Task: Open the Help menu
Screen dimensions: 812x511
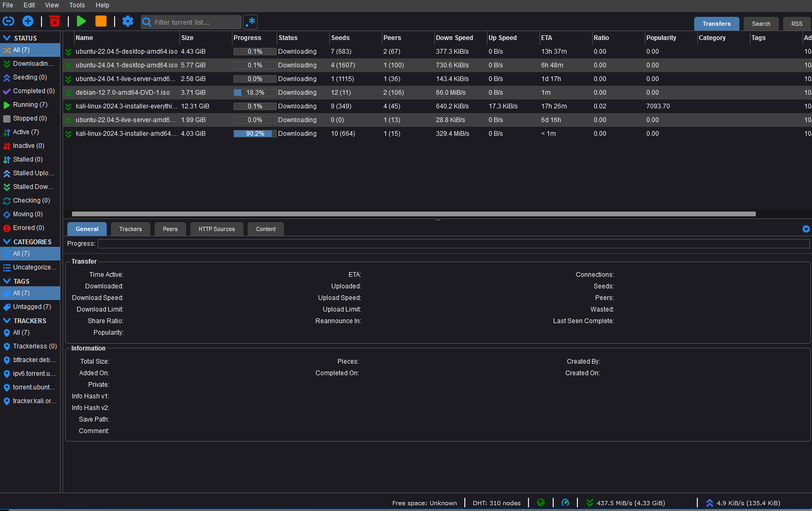Action: click(103, 5)
